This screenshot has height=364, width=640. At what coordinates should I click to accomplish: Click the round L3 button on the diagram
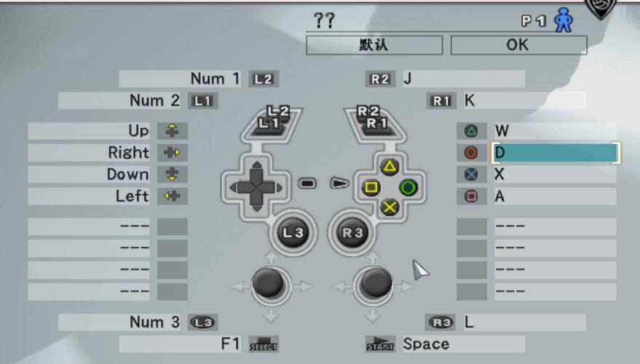coord(293,233)
